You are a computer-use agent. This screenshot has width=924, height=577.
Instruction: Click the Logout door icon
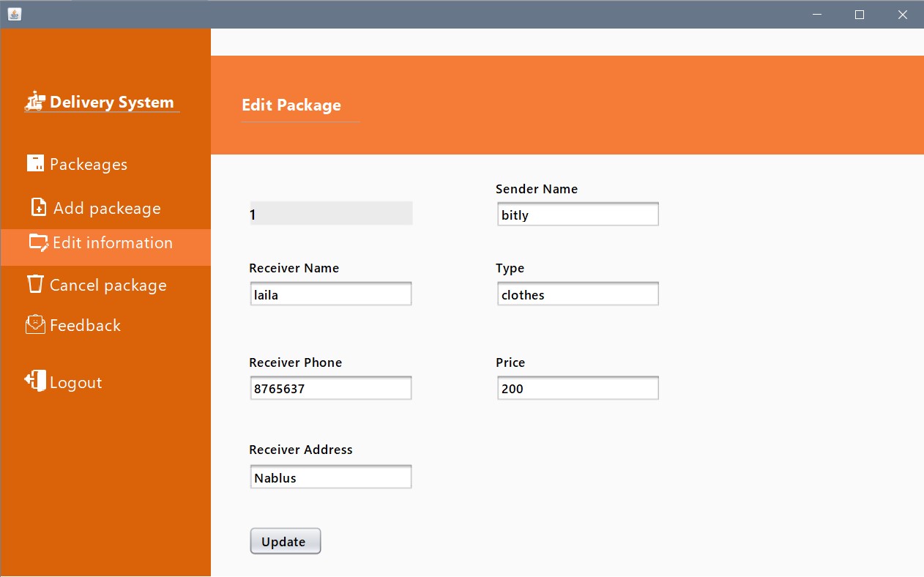(35, 381)
